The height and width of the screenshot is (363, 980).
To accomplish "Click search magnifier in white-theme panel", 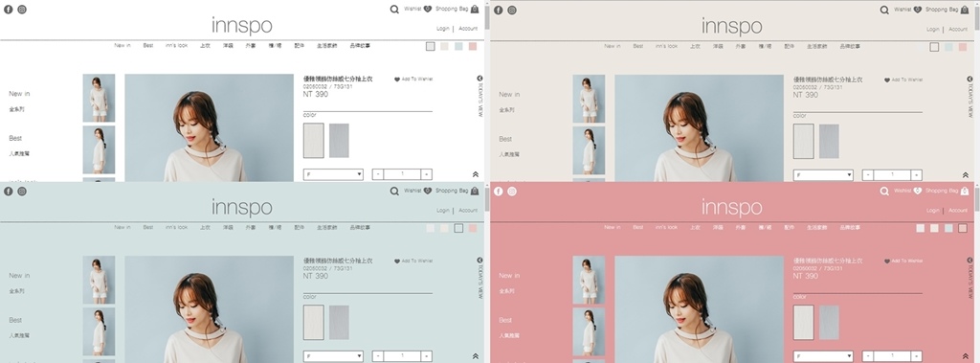I will [394, 10].
